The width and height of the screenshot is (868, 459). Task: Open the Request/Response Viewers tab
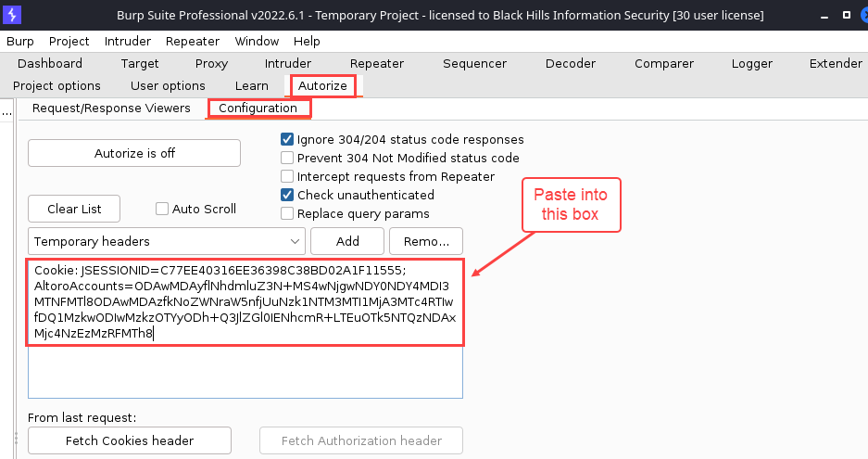click(x=111, y=108)
